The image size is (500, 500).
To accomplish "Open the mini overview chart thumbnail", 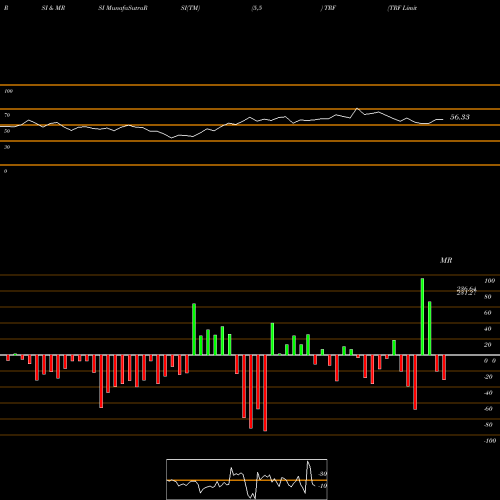I will point(247,479).
